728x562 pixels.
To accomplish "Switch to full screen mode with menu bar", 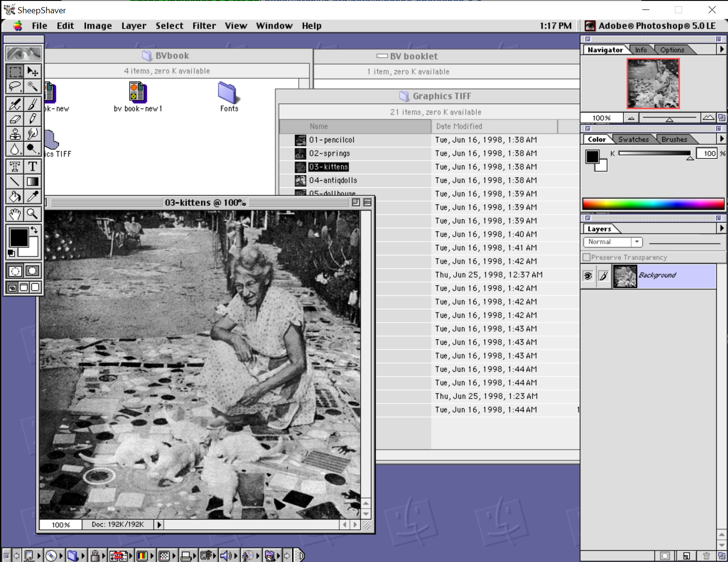I will pyautogui.click(x=24, y=287).
